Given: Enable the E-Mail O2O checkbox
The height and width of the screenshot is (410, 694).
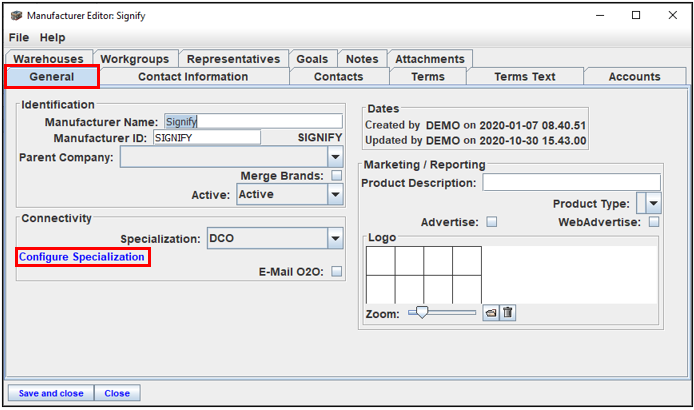Looking at the screenshot, I should pos(336,271).
